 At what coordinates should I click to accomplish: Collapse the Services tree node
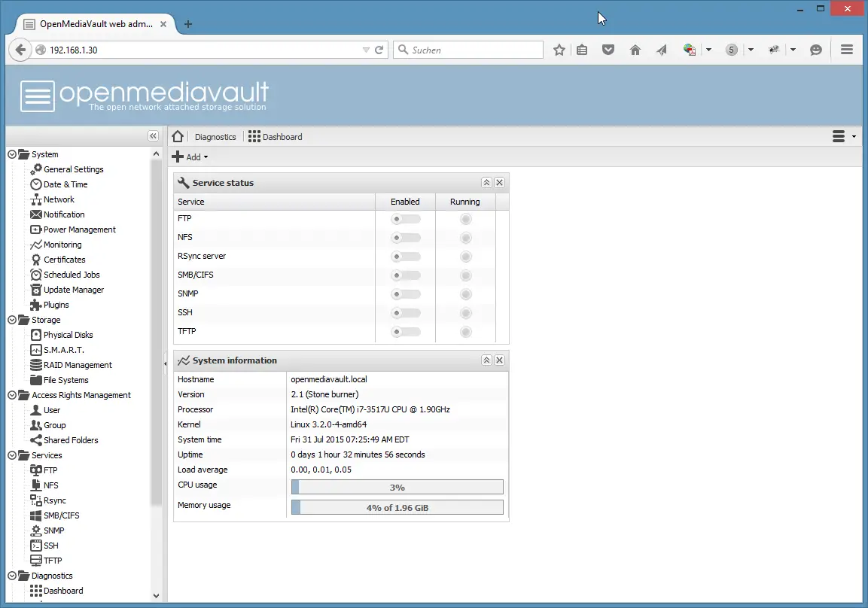pos(12,455)
